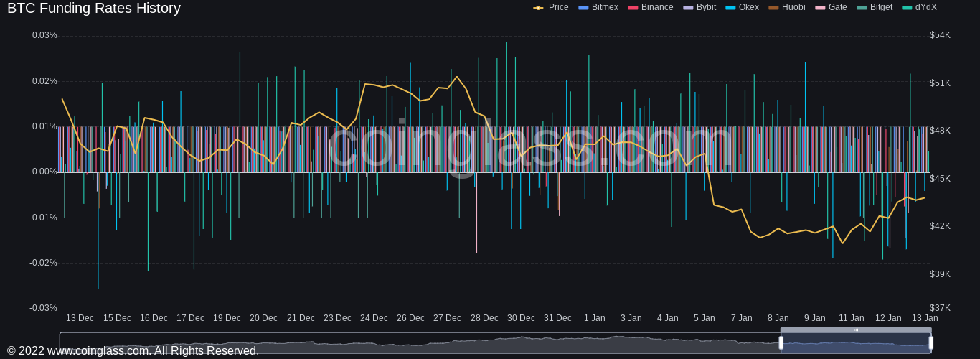Click the Huobi brown legend icon
980x359 pixels.
(x=773, y=8)
